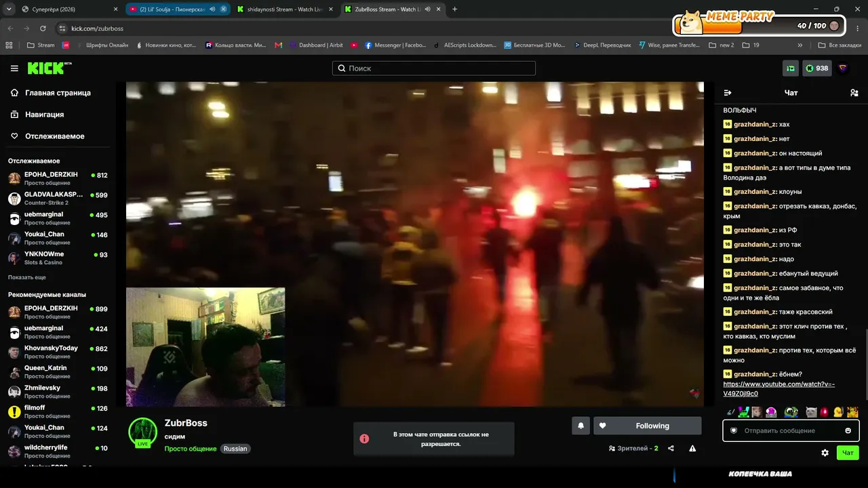
Task: Open GLADVALAKASP... followed channel
Action: pyautogui.click(x=57, y=198)
